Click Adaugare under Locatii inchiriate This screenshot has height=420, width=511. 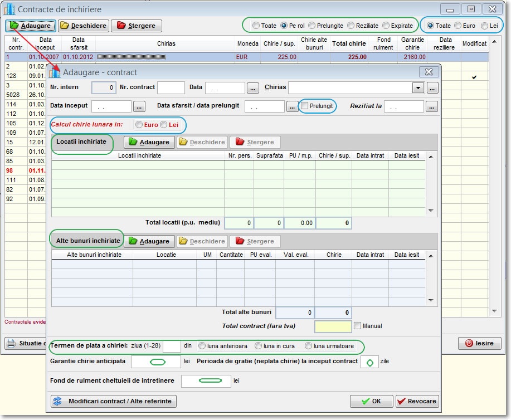149,142
